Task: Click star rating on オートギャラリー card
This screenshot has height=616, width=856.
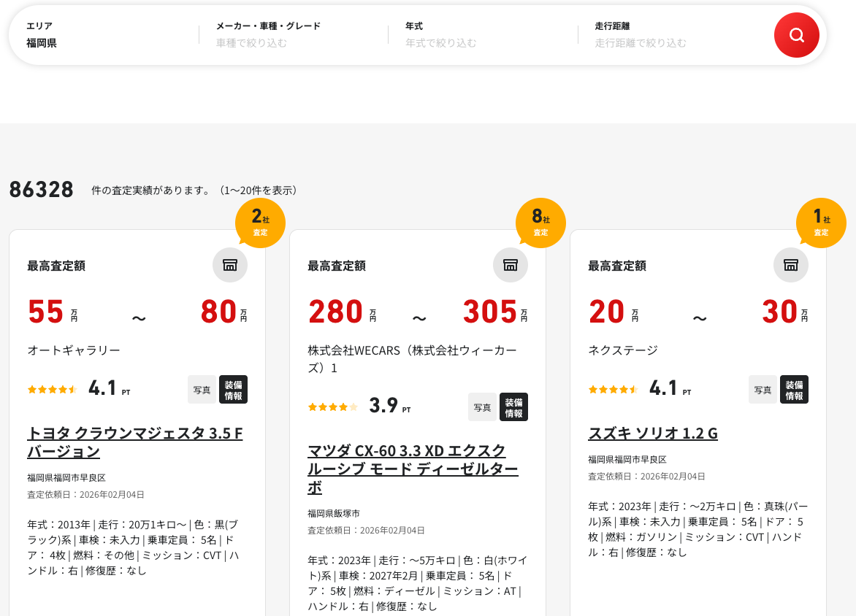Action: point(52,389)
